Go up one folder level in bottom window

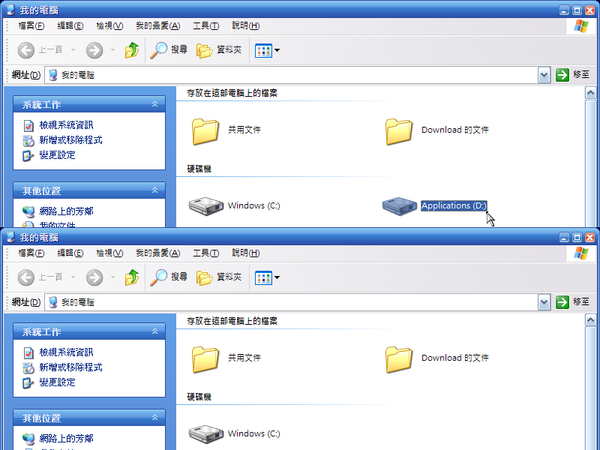(132, 277)
